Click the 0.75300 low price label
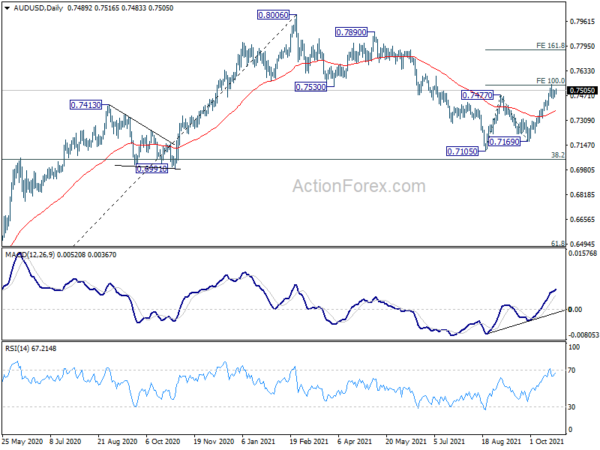This screenshot has width=600, height=450. [311, 87]
